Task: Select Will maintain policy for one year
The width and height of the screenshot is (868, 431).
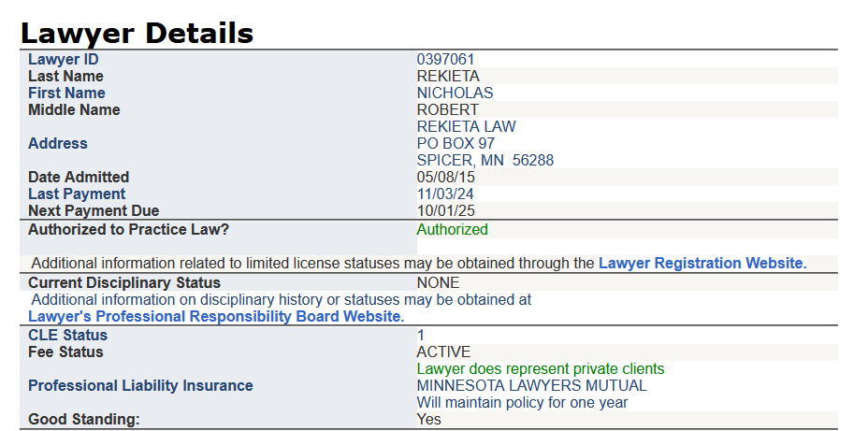Action: pos(522,403)
